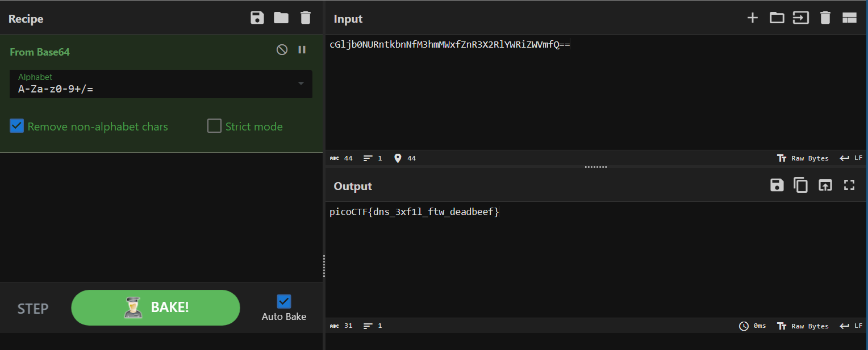
Task: Open folder as input
Action: [777, 18]
